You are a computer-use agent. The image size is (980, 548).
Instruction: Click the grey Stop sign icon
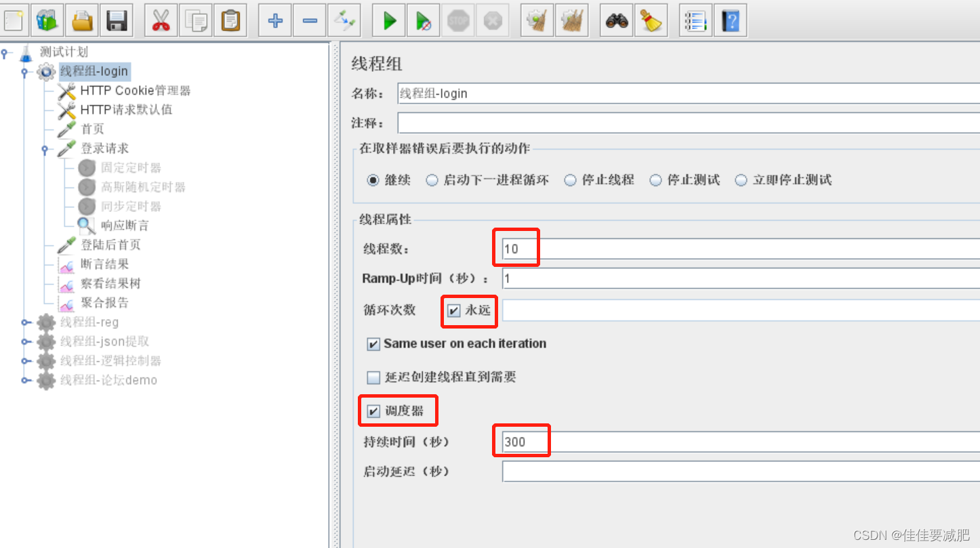point(458,20)
